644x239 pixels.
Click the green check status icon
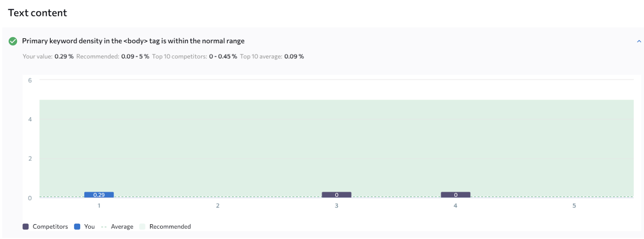click(x=13, y=41)
